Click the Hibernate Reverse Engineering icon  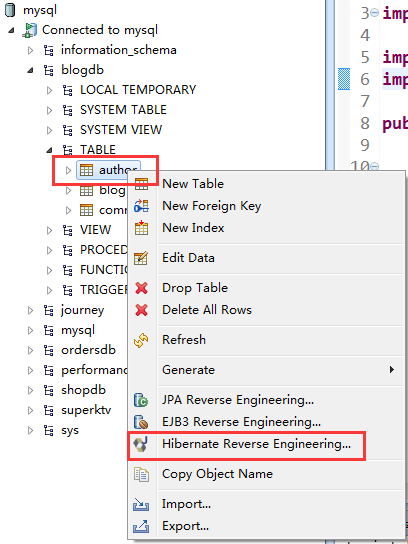coord(141,444)
